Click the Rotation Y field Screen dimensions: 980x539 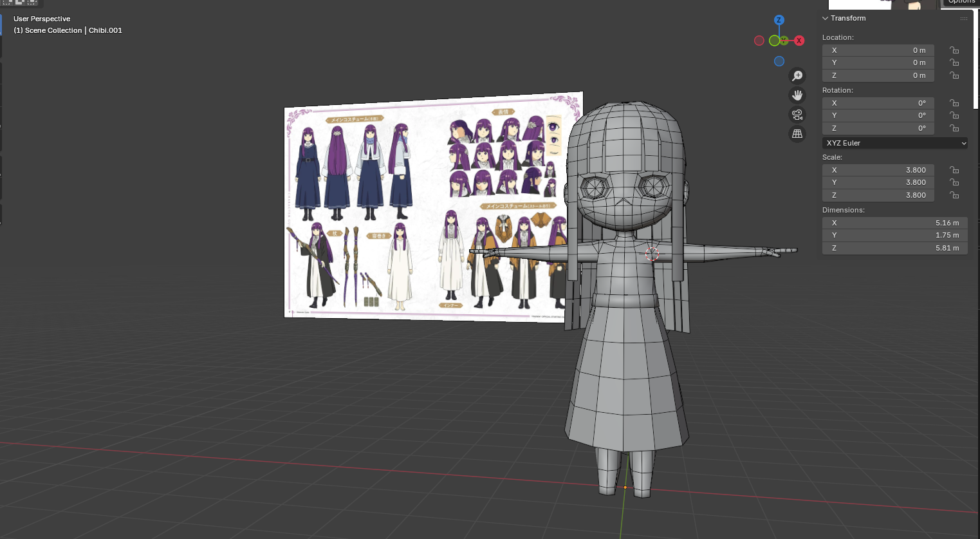coord(878,115)
